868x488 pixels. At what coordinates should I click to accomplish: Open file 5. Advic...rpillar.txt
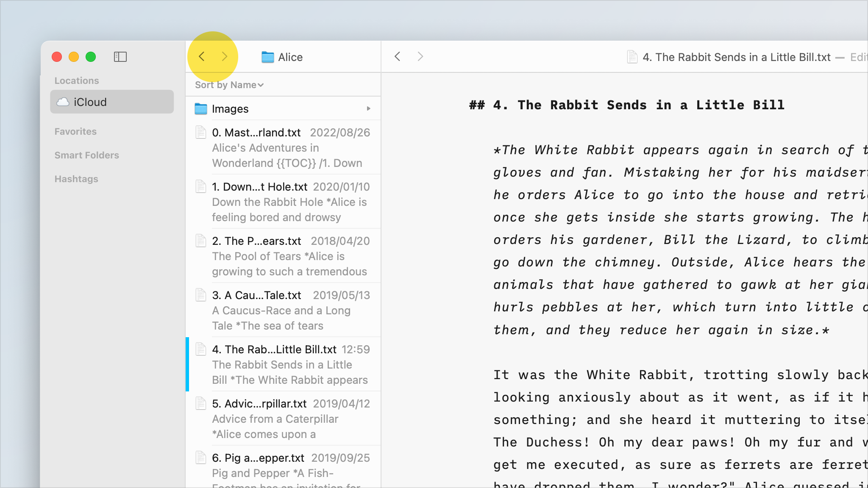pyautogui.click(x=283, y=419)
